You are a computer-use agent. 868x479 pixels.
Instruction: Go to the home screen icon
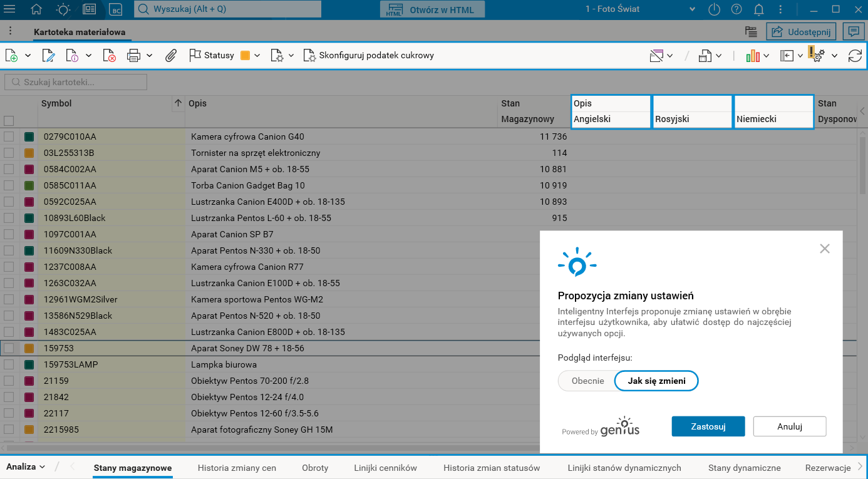[36, 9]
